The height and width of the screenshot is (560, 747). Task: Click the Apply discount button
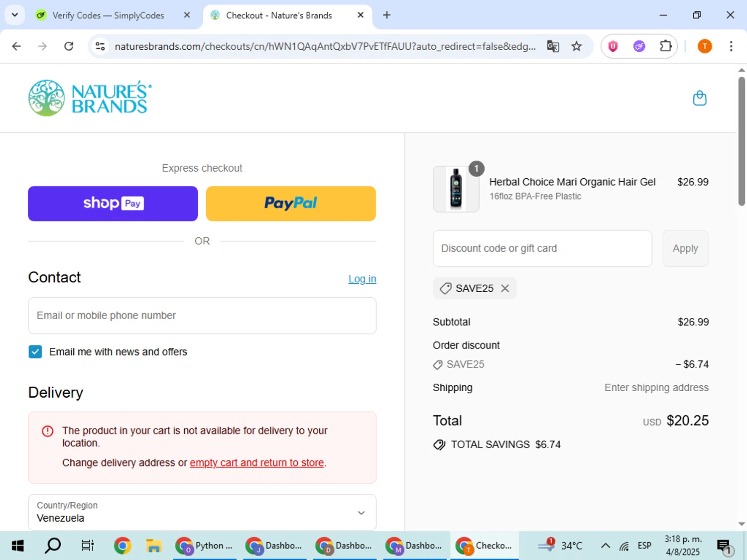[x=685, y=248]
